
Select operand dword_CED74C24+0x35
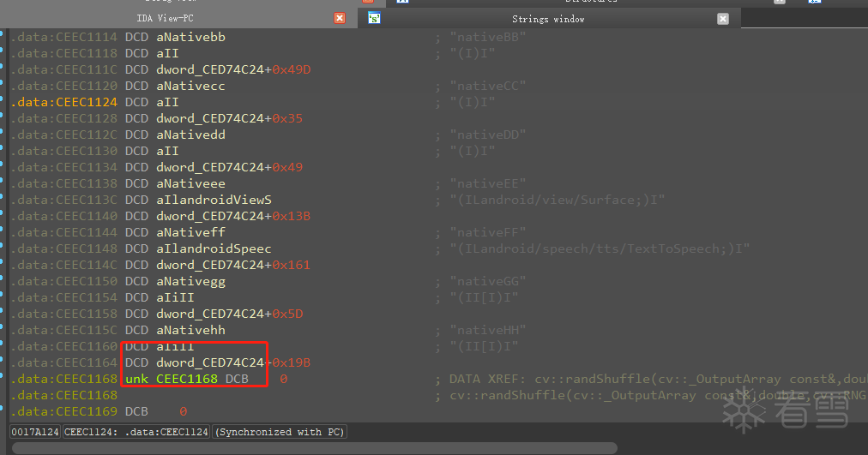click(229, 118)
